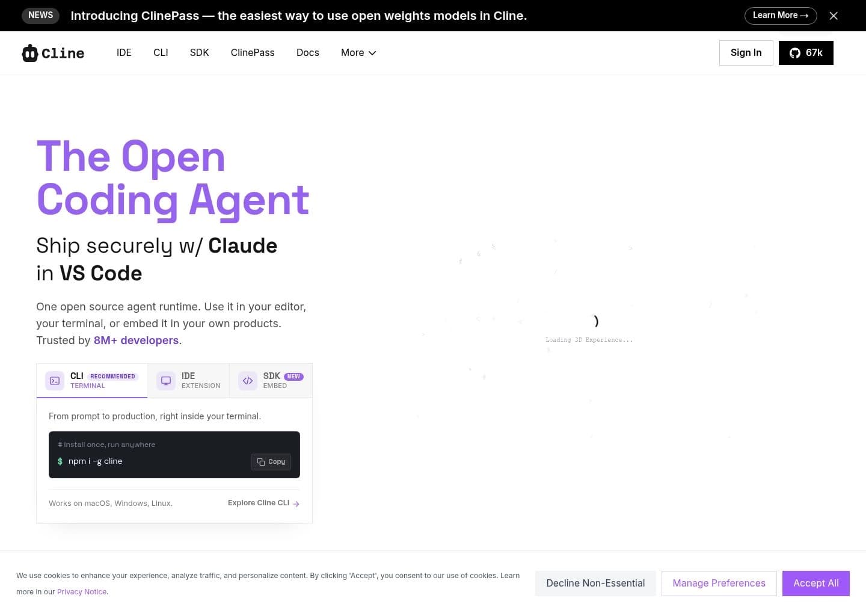Click the SDK embed code icon
Image resolution: width=866 pixels, height=616 pixels.
(x=248, y=381)
